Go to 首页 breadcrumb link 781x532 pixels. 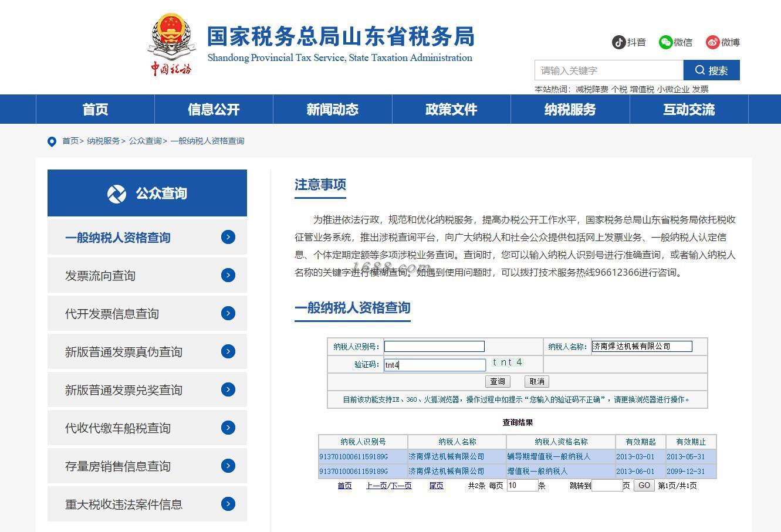(x=70, y=141)
